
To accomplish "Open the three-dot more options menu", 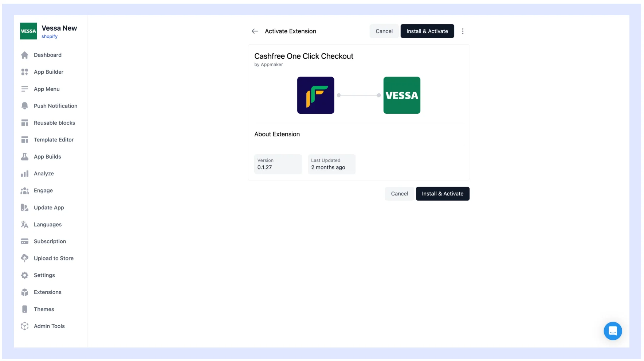I will 463,31.
